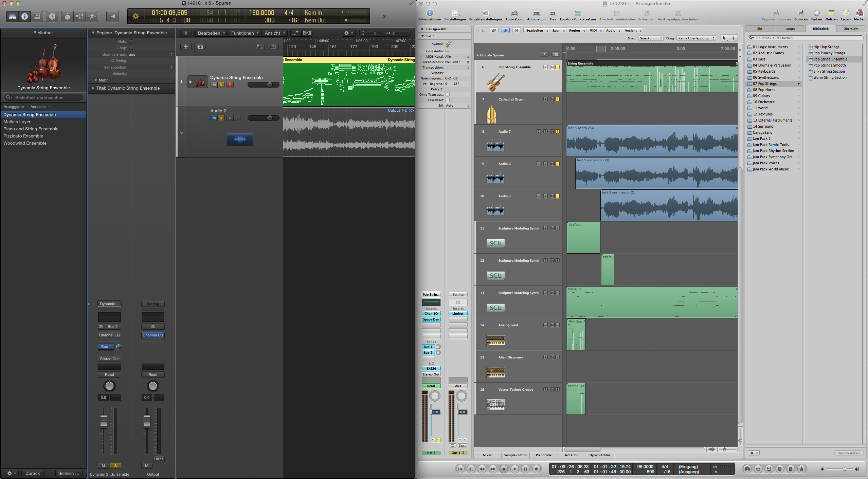Open Smart Controls knob button

pos(67,16)
